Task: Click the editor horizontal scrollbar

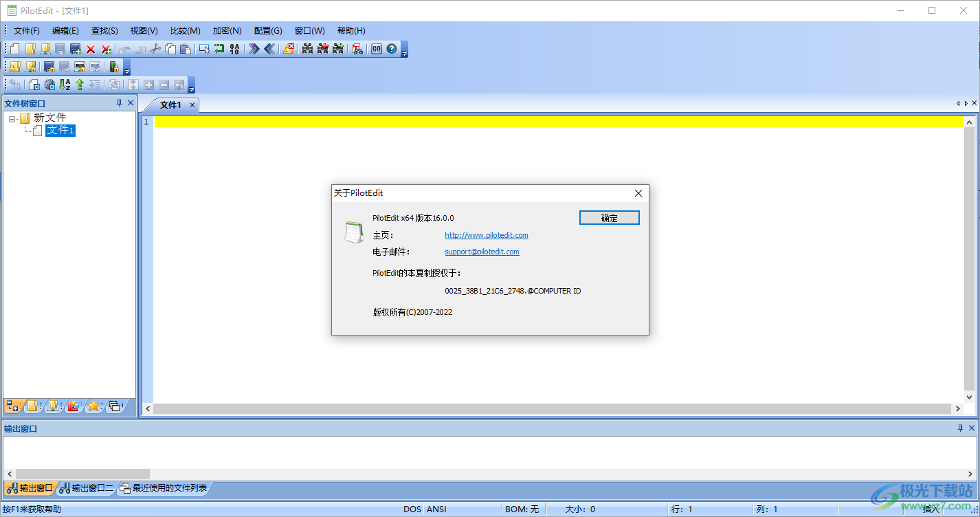Action: 553,409
